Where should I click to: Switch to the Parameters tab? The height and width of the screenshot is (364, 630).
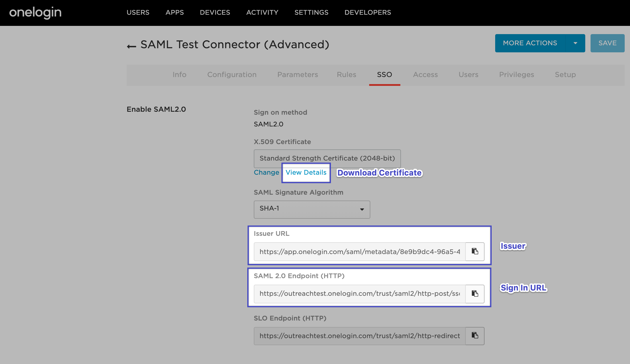point(297,75)
